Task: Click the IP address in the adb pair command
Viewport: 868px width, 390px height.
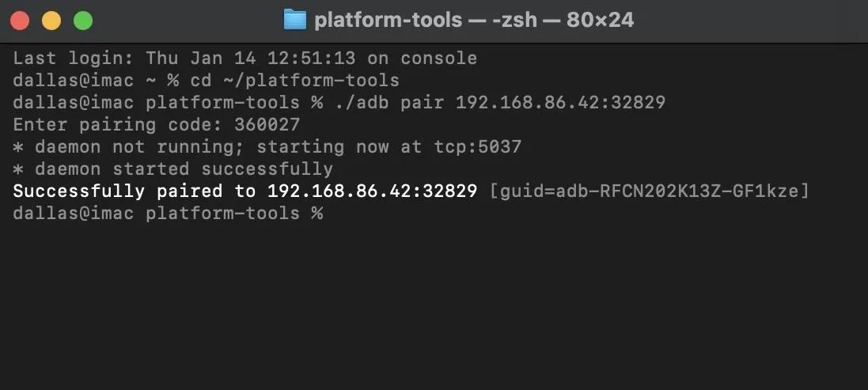Action: pos(560,102)
